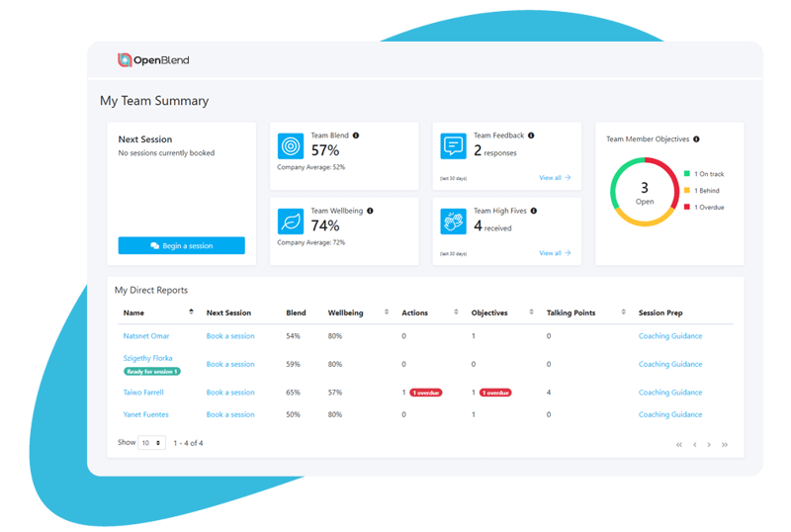
Task: Click the Team Blend target icon
Action: tap(291, 146)
